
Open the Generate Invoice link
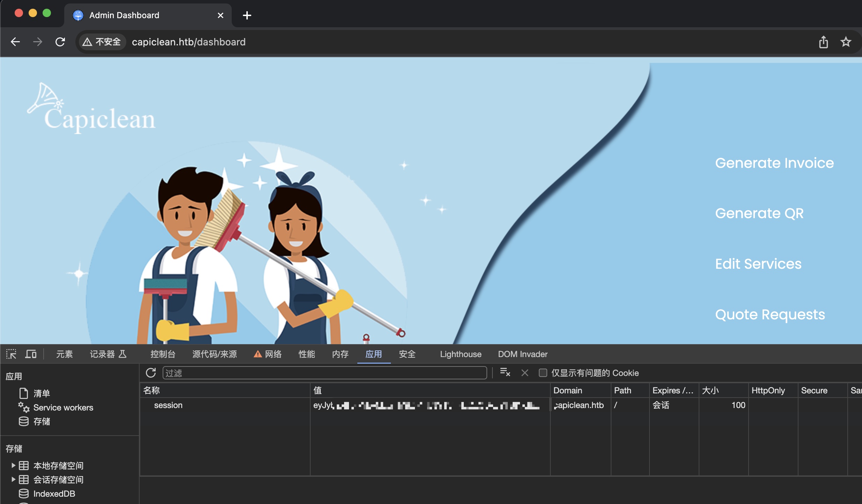pos(774,163)
